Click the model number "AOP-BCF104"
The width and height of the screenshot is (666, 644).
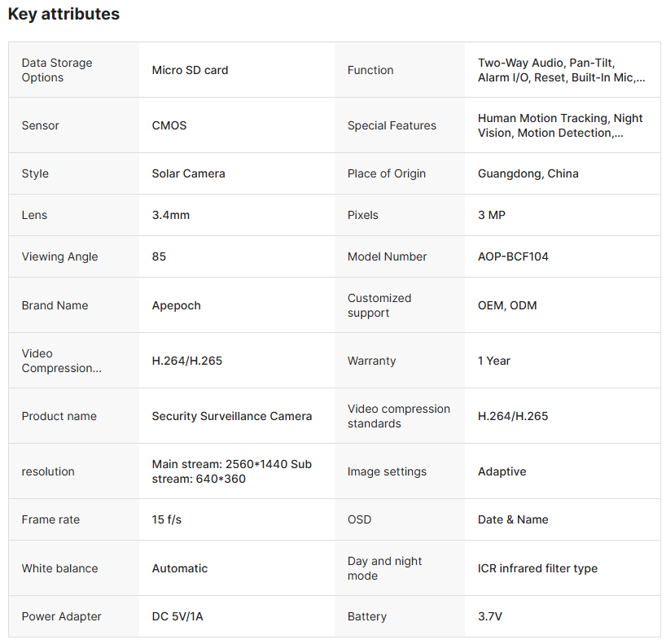click(513, 256)
